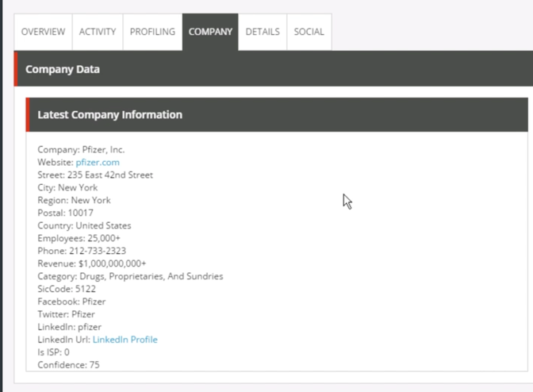533x392 pixels.
Task: Select the 'Revenue: $1,000,000,000+' line
Action: pos(92,263)
